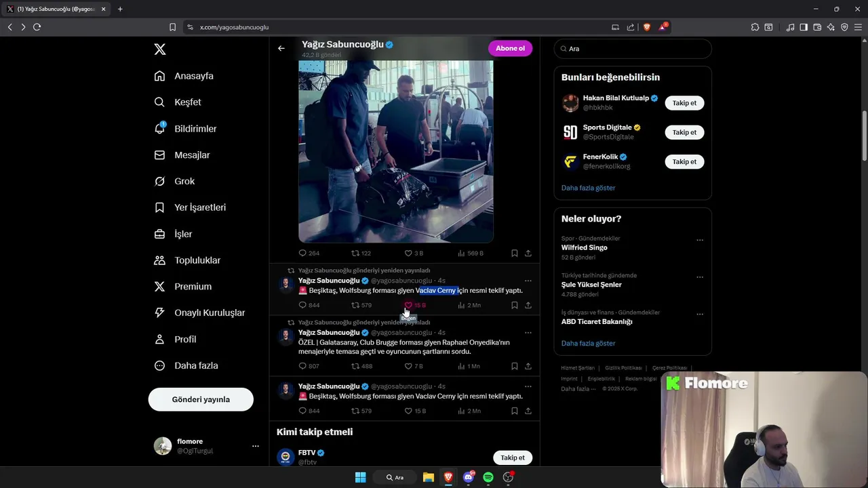The width and height of the screenshot is (868, 488).
Task: Follow Hakan Bilal Kutlualp
Action: 684,103
